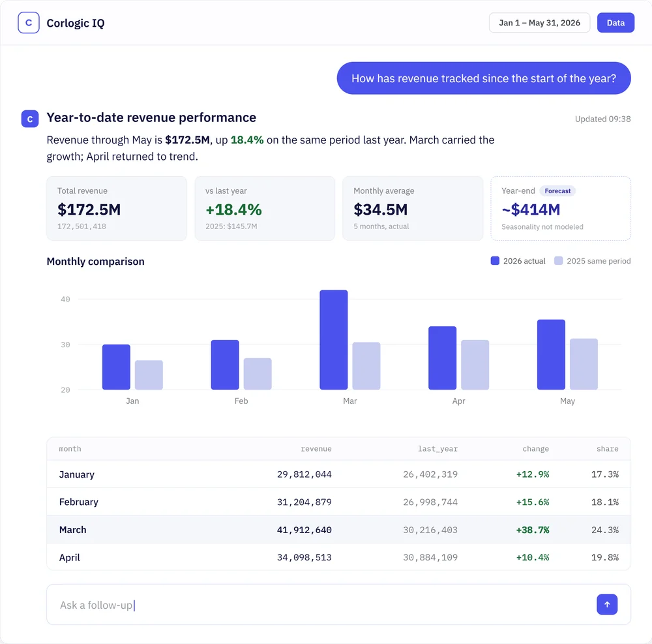Sort table by share column header
Viewport: 652px width, 644px height.
(608, 449)
